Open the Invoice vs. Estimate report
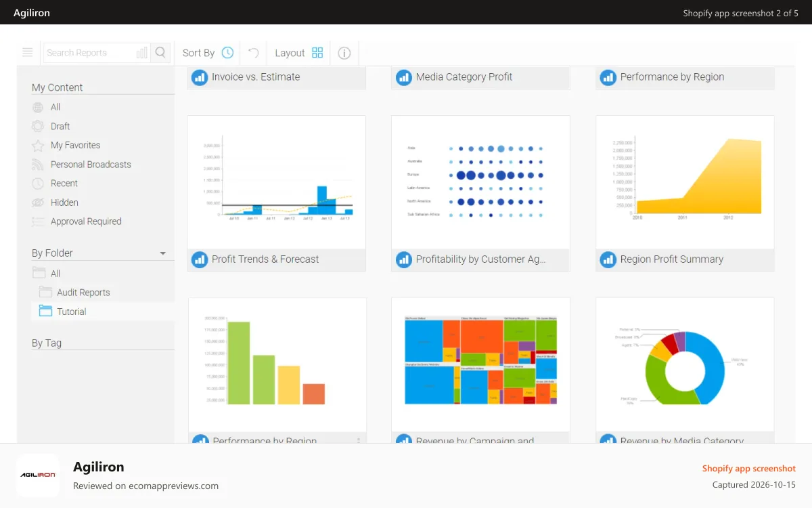 tap(256, 77)
